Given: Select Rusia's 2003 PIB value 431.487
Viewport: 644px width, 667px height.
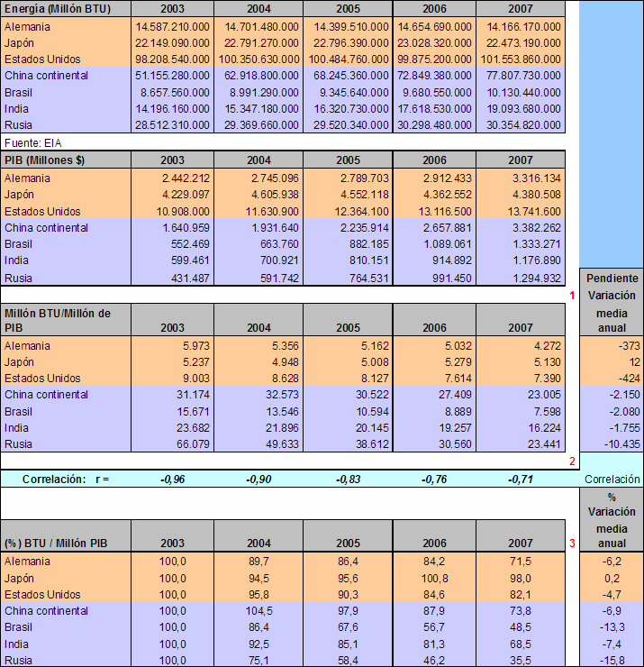Looking at the screenshot, I should (x=172, y=278).
